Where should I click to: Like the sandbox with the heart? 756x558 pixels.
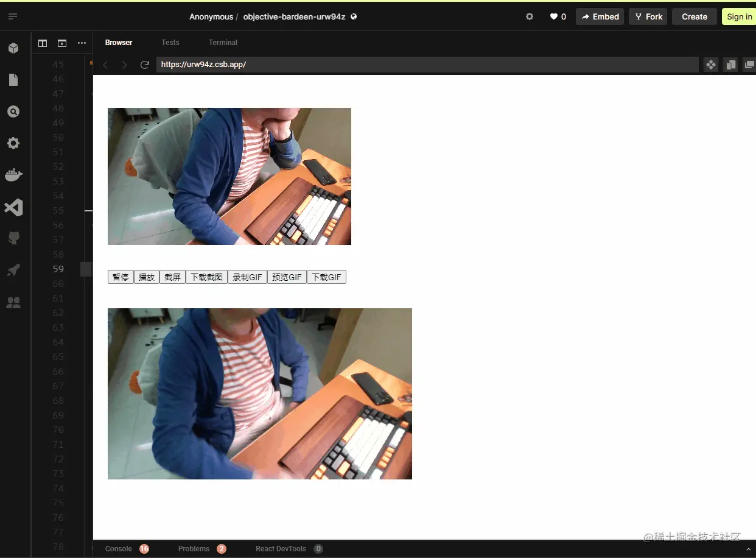[552, 16]
